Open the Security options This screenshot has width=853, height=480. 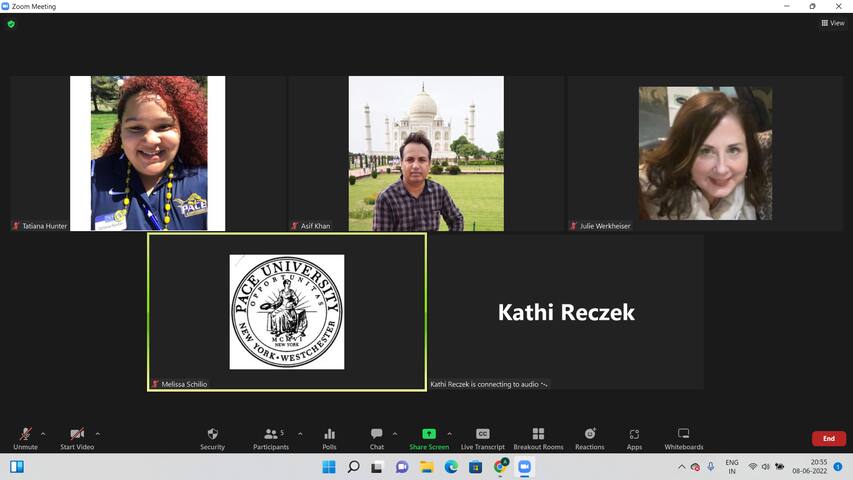212,438
